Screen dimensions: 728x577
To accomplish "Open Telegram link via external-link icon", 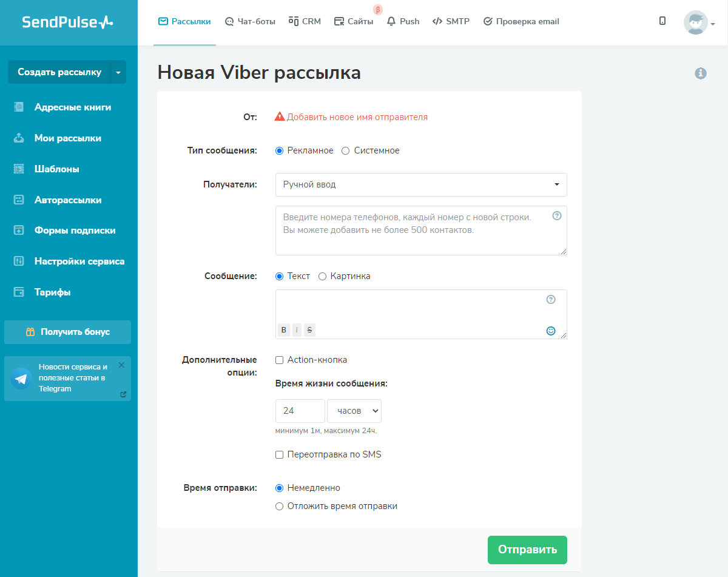I will (x=123, y=394).
